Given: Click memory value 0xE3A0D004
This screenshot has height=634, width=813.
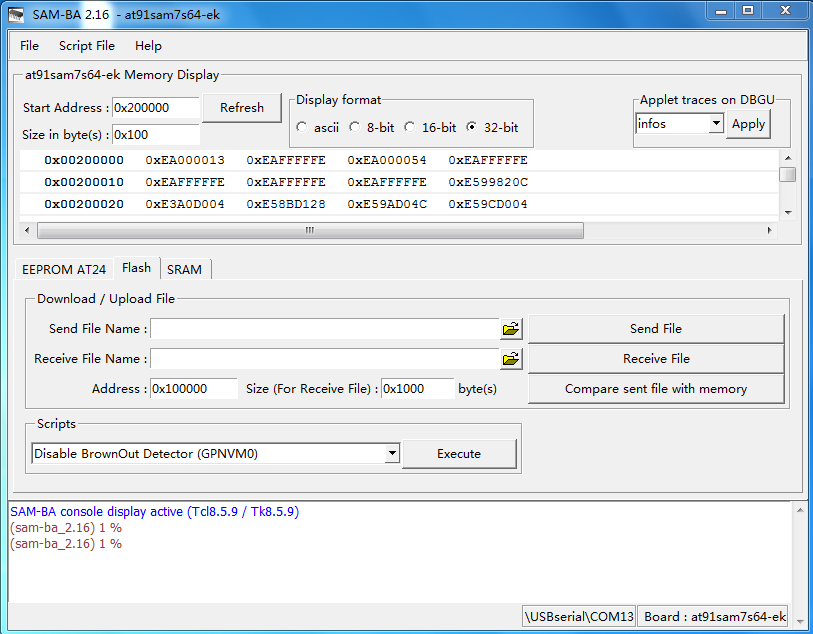Looking at the screenshot, I should pyautogui.click(x=185, y=204).
